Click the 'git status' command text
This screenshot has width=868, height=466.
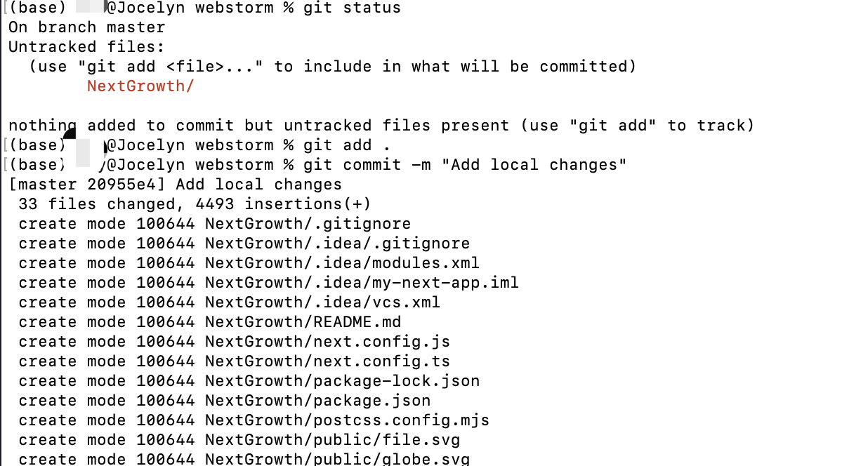[352, 8]
